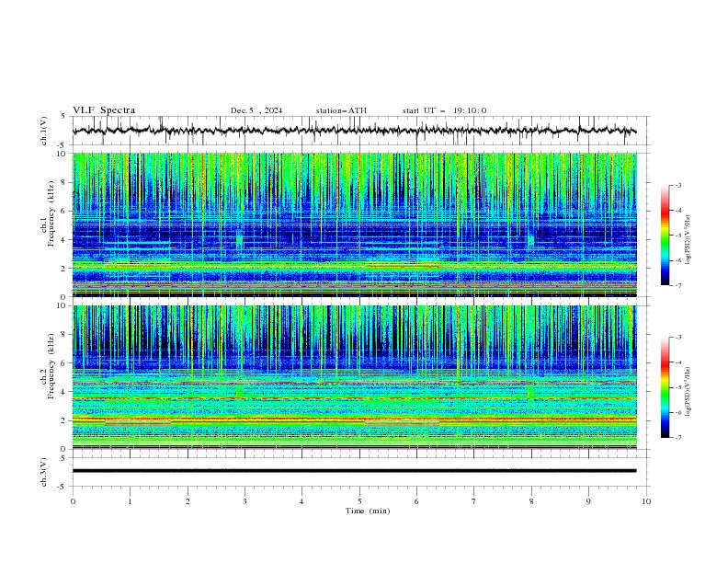Click the '-7' tick on lower colorbar
Screen dimensions: 728x563
tap(678, 437)
